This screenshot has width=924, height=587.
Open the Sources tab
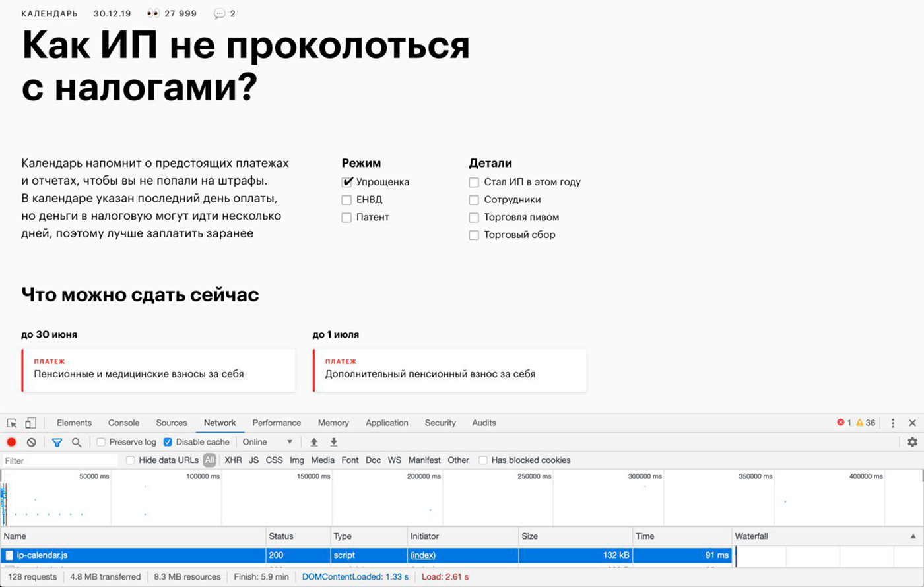(172, 423)
